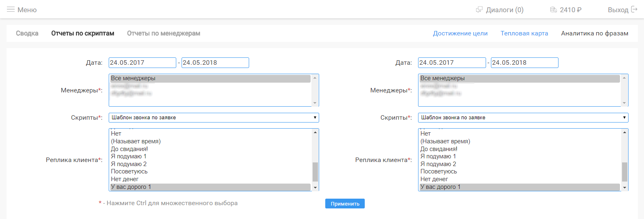
Task: Go to Достижение цели link
Action: pos(460,33)
